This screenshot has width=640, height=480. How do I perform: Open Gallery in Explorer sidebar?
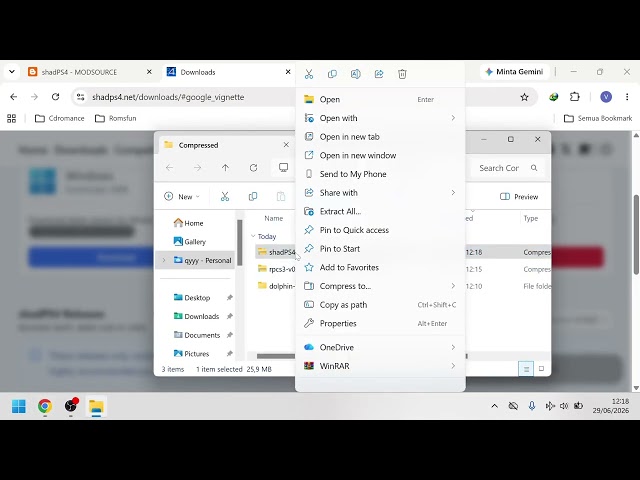[x=190, y=242]
